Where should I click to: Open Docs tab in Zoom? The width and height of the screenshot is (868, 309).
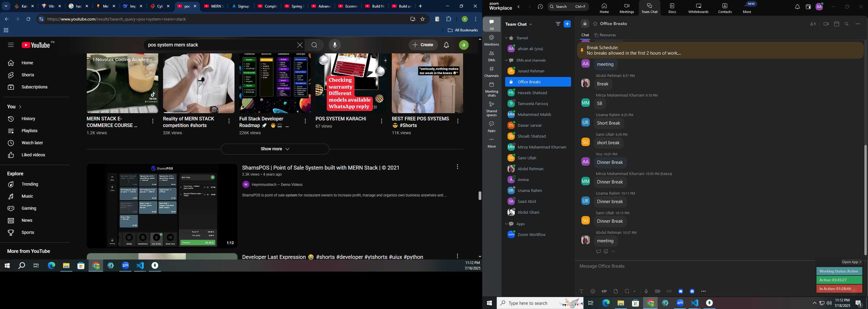pyautogui.click(x=672, y=8)
